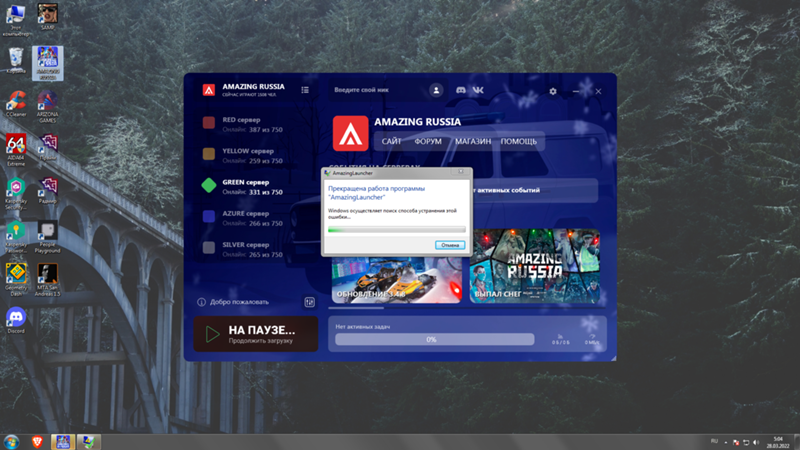Click the user profile avatar icon
This screenshot has width=800, height=450.
click(436, 90)
